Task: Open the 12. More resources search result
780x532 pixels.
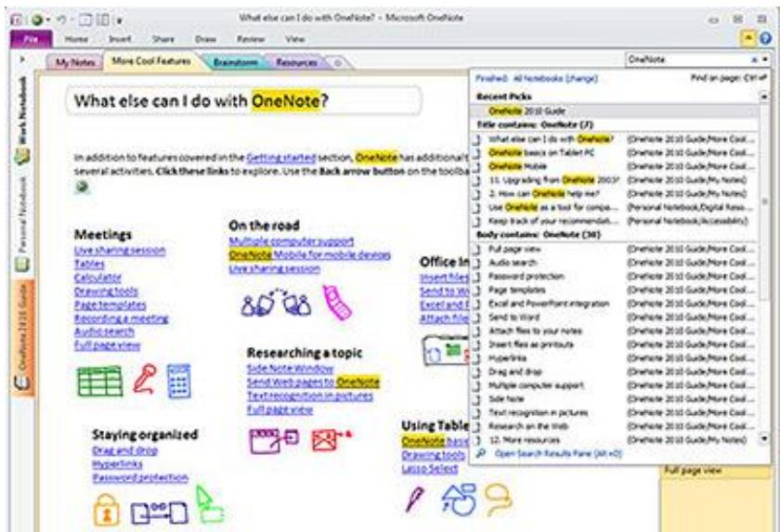Action: [x=615, y=439]
